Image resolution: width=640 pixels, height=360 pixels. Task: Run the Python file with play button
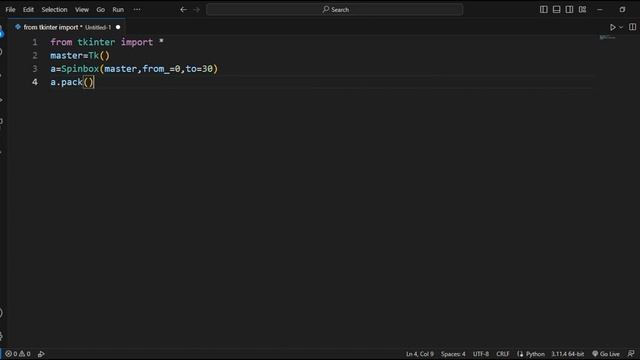coord(613,27)
